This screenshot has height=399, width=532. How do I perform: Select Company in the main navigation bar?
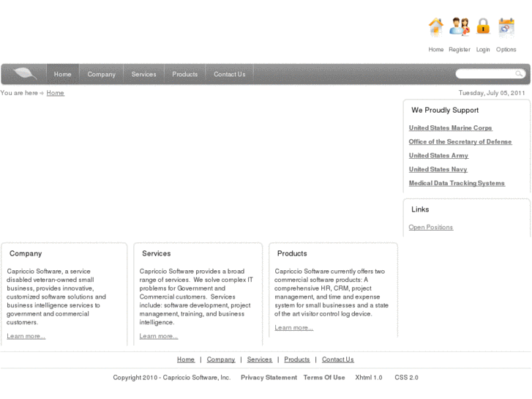coord(102,74)
